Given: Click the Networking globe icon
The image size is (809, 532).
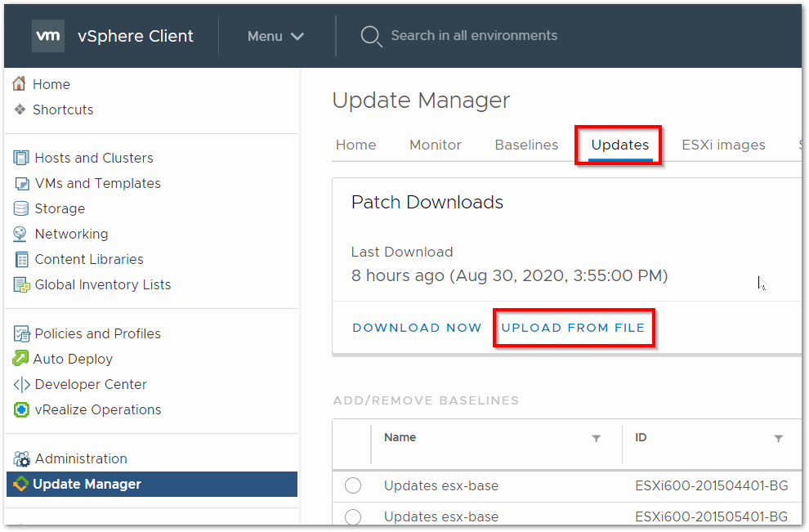Looking at the screenshot, I should pos(20,234).
